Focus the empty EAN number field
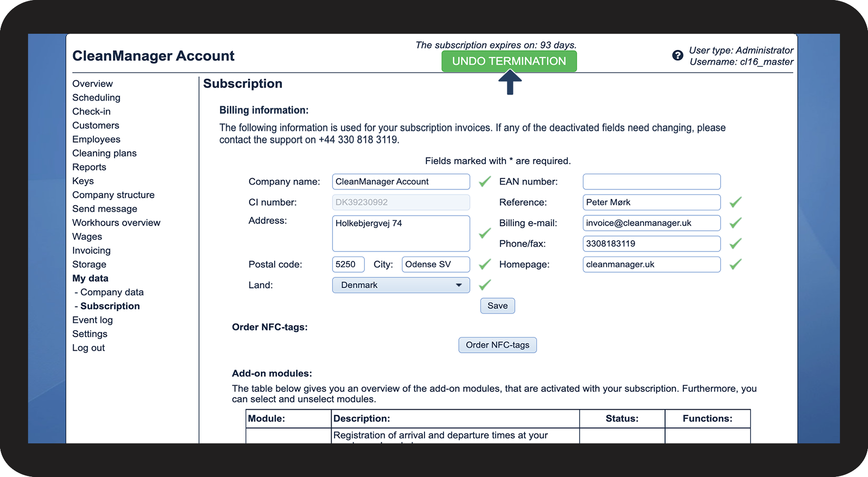 651,182
